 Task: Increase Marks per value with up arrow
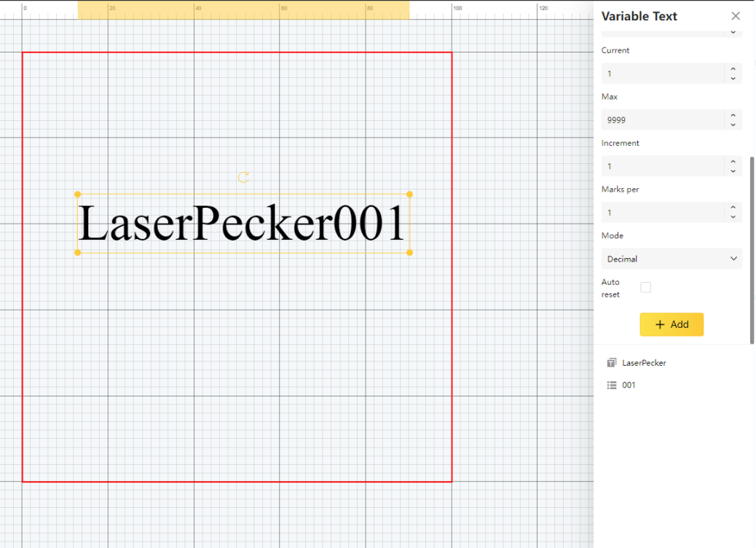[733, 208]
